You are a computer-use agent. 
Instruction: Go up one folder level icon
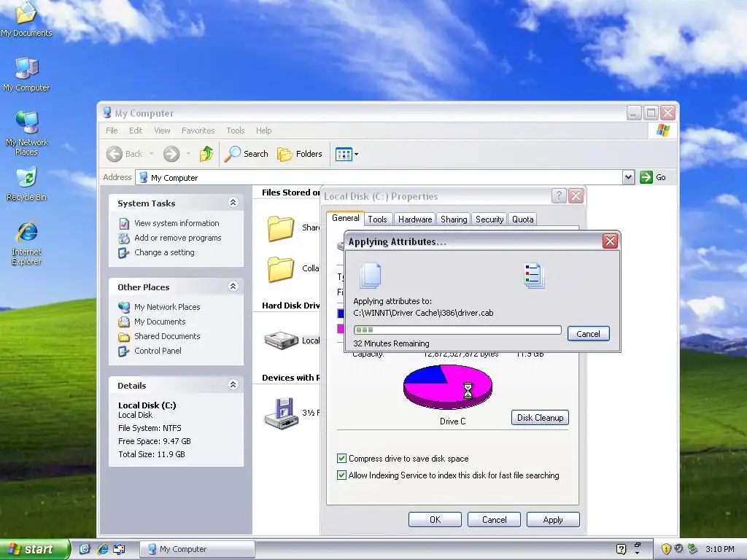pyautogui.click(x=206, y=154)
